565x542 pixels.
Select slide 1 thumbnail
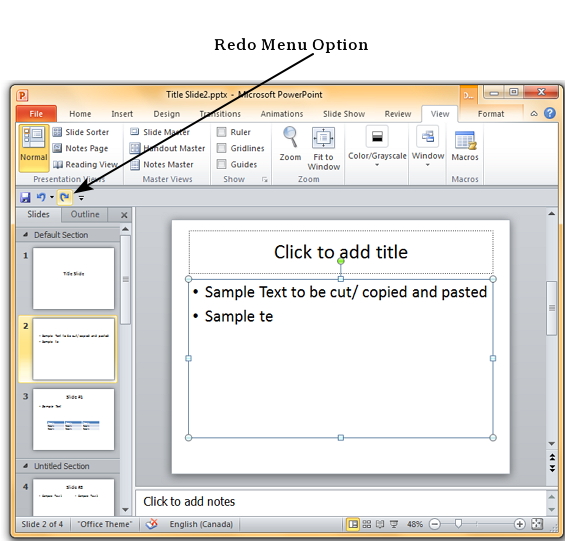74,278
